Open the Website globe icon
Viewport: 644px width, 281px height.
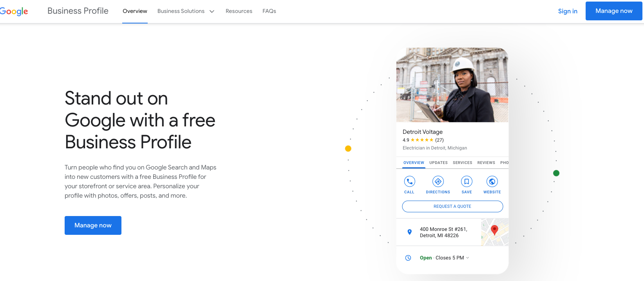[x=492, y=182]
